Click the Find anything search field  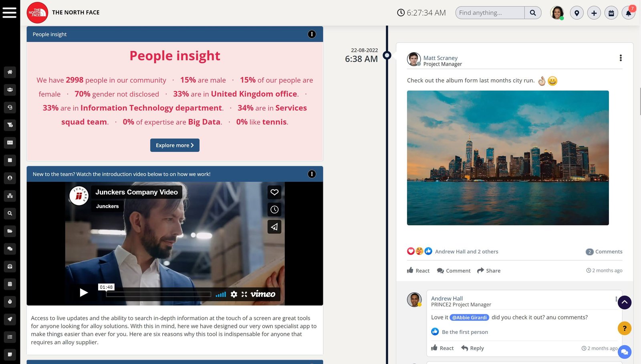490,13
